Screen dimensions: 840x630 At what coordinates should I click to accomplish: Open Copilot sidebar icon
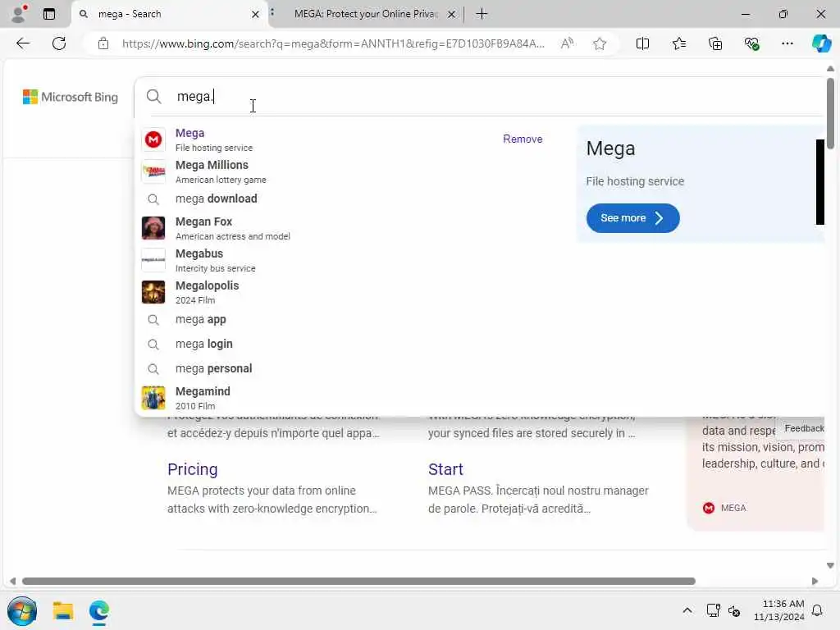click(x=821, y=43)
